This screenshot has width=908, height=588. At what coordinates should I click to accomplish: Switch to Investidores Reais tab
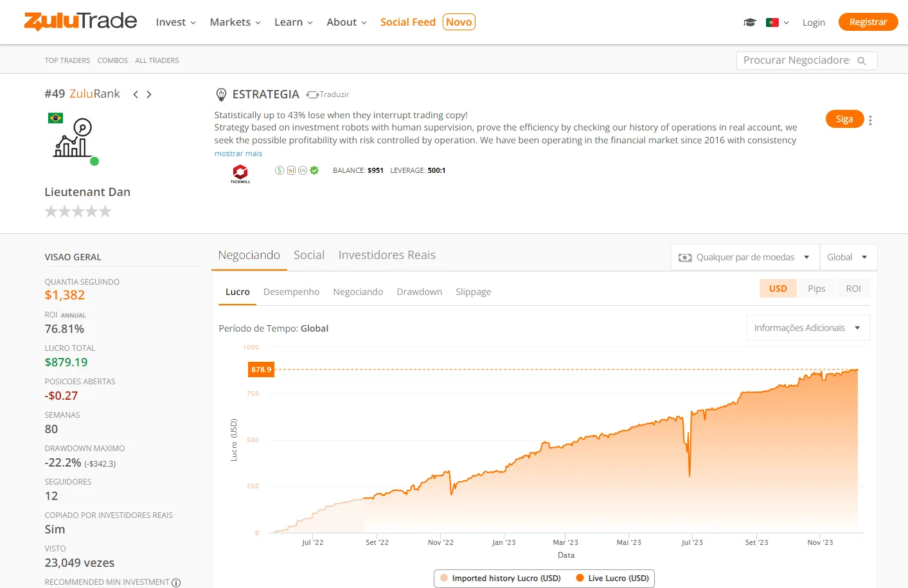tap(387, 255)
